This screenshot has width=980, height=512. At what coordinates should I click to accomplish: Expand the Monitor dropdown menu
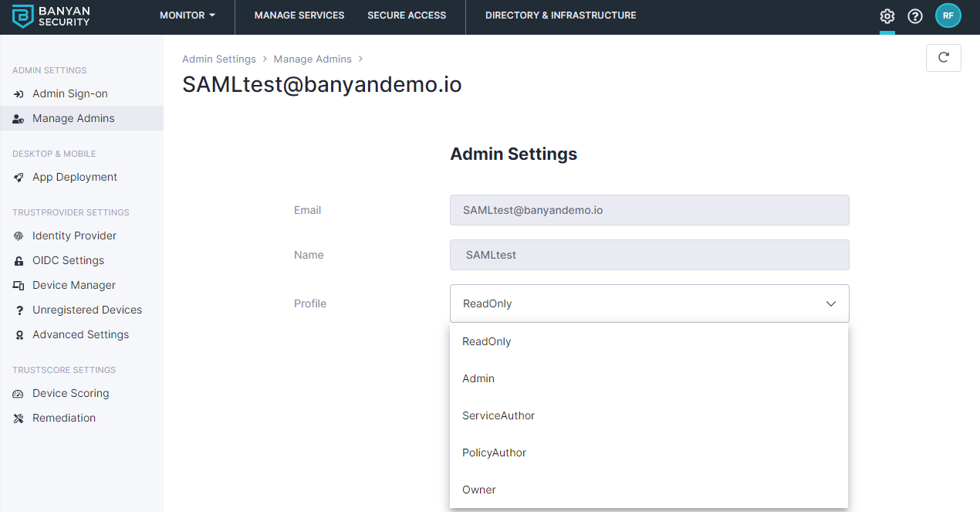click(x=188, y=15)
